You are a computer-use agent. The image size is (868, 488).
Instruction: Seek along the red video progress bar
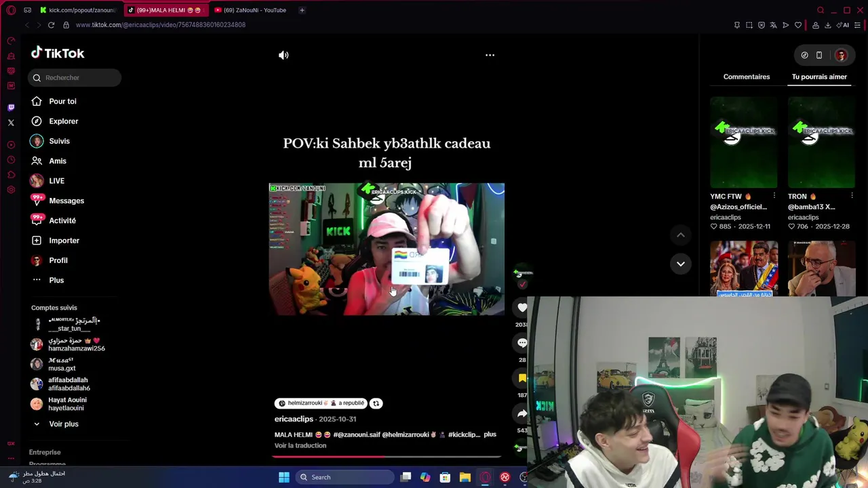386,456
